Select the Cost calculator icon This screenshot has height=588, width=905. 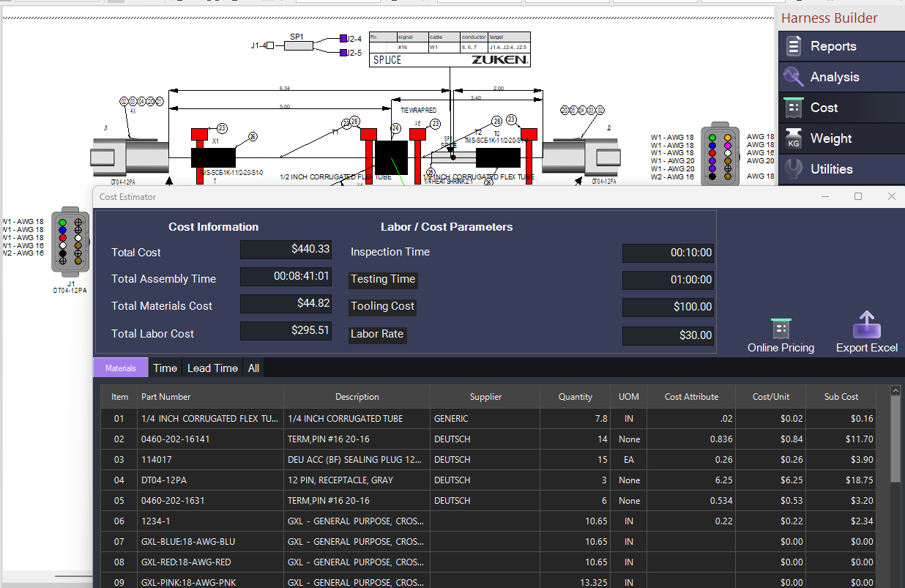(x=794, y=108)
